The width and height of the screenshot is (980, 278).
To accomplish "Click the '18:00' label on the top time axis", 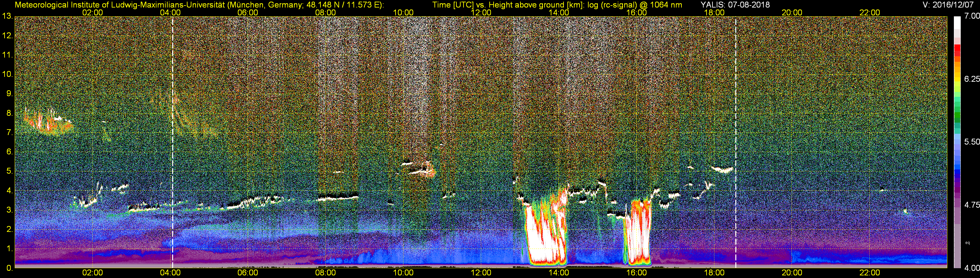I will (x=714, y=12).
